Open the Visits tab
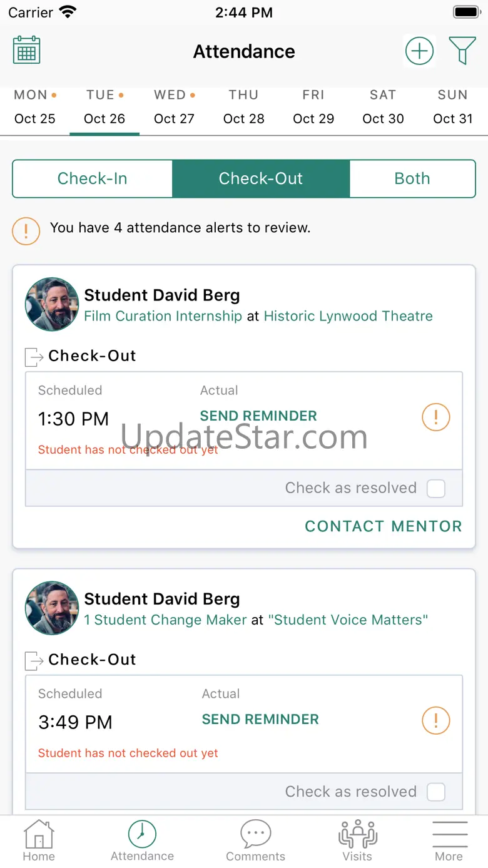The image size is (488, 868). pos(357,841)
